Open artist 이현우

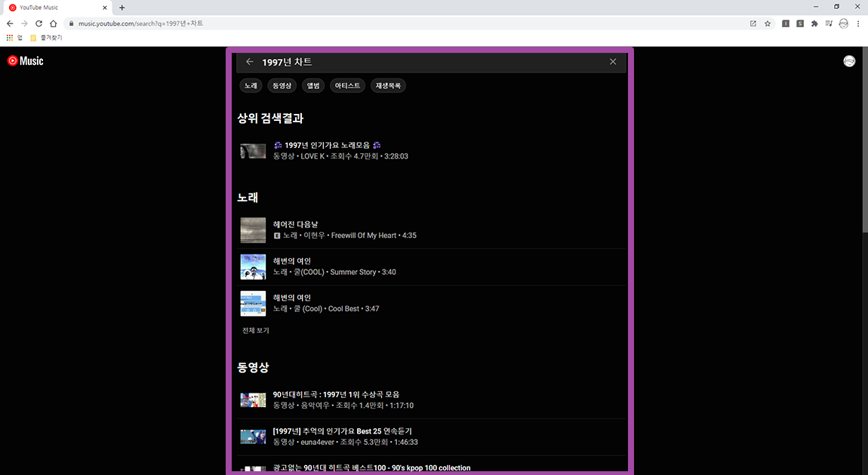tap(314, 236)
